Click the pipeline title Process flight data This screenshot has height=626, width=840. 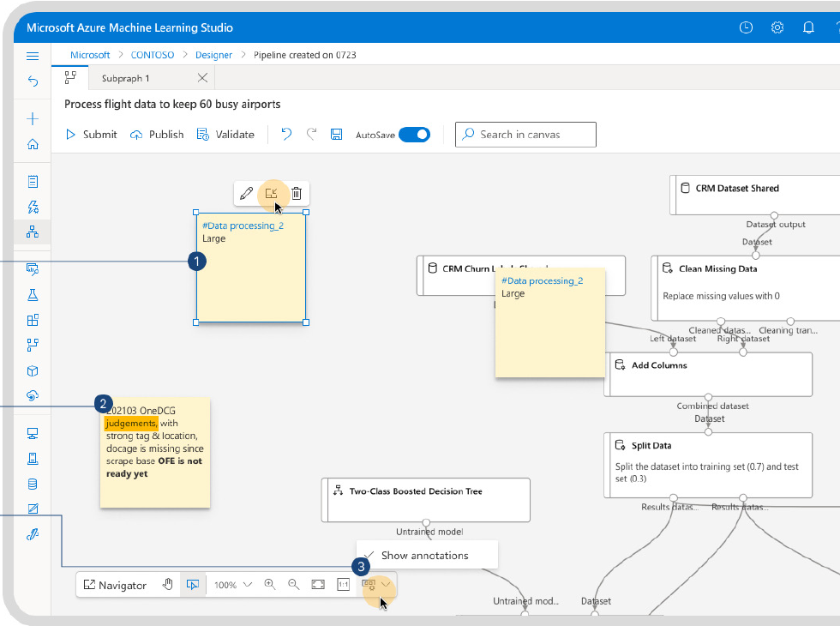(x=172, y=104)
